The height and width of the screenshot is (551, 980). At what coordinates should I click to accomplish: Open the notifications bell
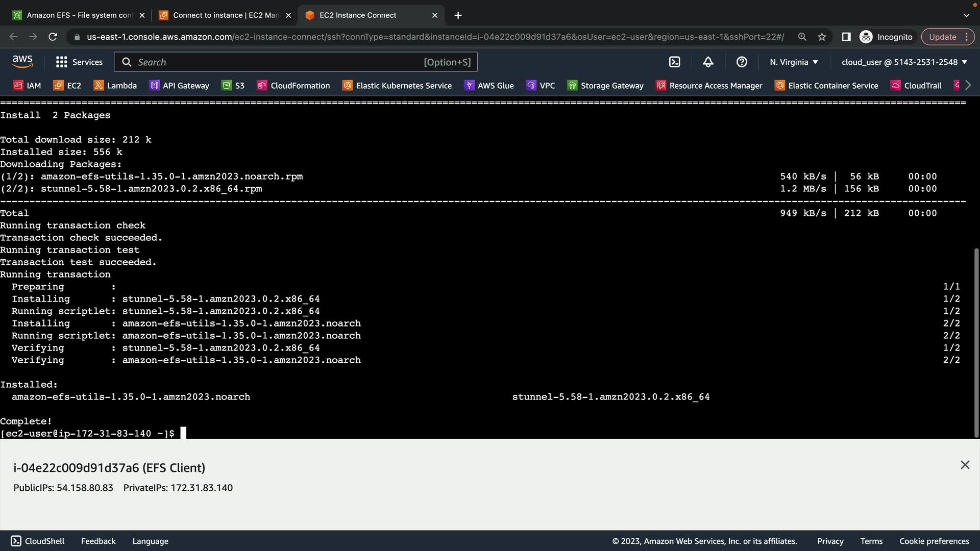708,62
